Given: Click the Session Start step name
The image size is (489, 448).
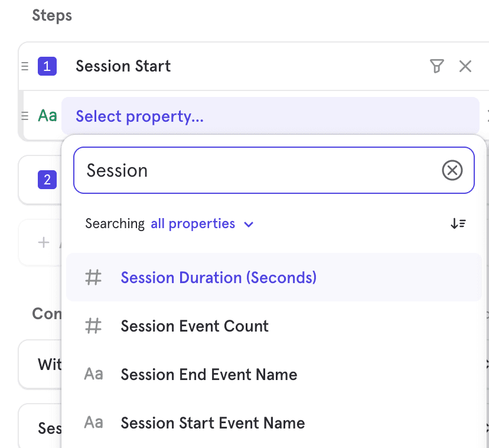Looking at the screenshot, I should [123, 66].
